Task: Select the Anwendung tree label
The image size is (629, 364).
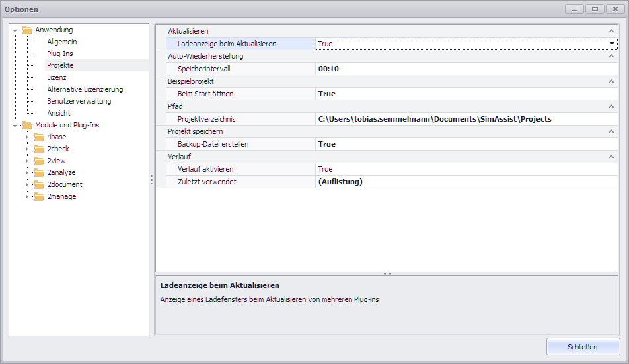Action: pyautogui.click(x=54, y=30)
